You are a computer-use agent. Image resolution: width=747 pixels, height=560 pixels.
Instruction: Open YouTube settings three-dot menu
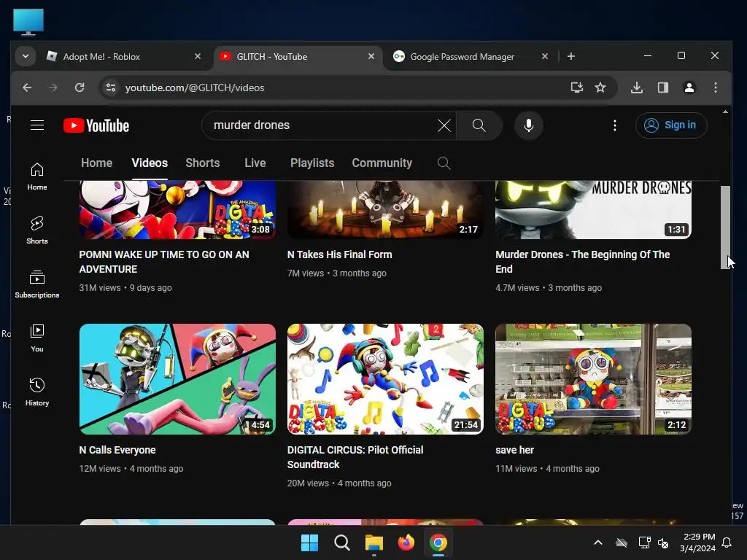(615, 125)
